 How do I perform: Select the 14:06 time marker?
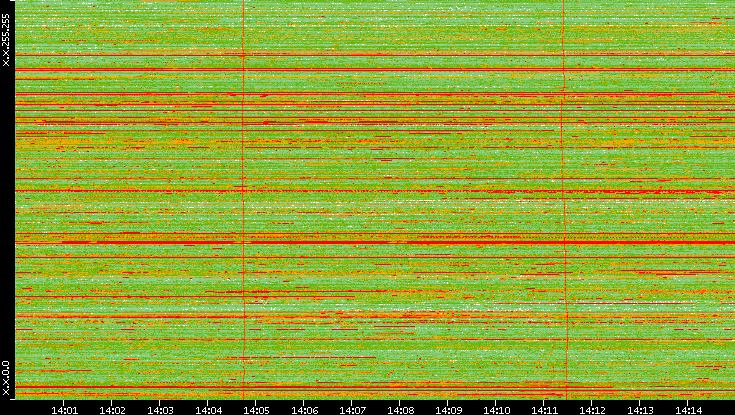pyautogui.click(x=304, y=409)
